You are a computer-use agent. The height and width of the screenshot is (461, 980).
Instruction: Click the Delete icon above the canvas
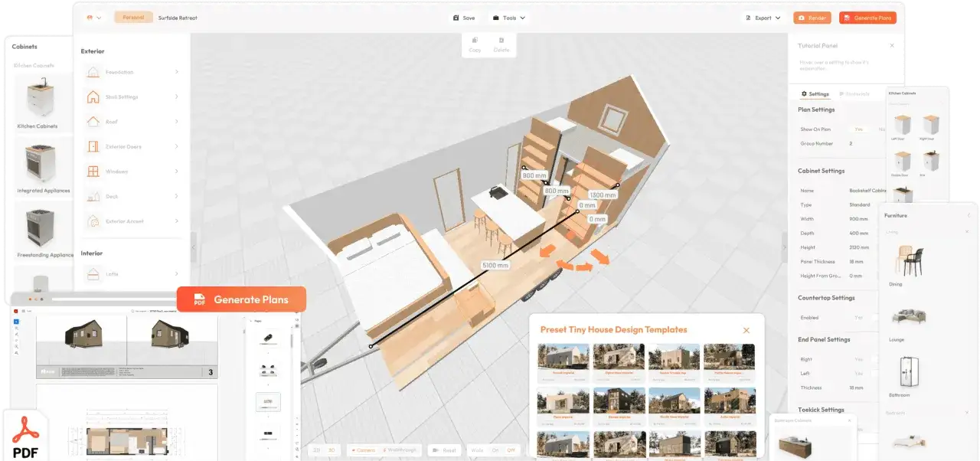point(501,44)
